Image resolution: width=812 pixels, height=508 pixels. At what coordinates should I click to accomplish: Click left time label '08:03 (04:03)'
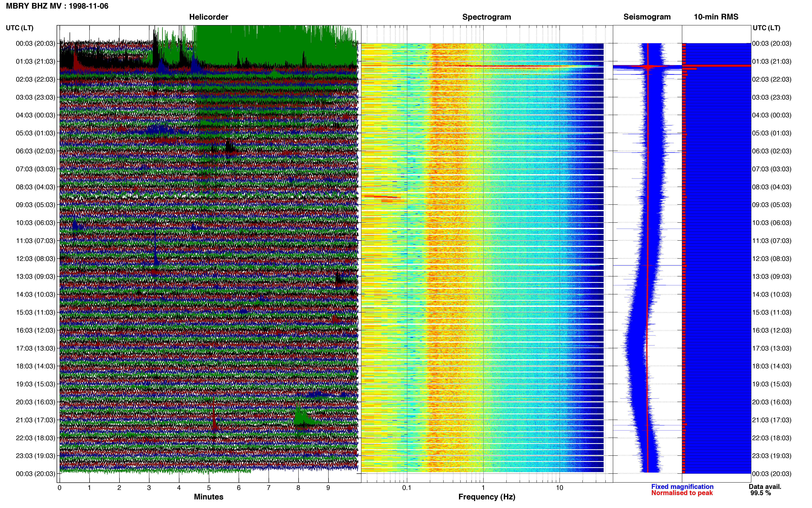pos(36,187)
